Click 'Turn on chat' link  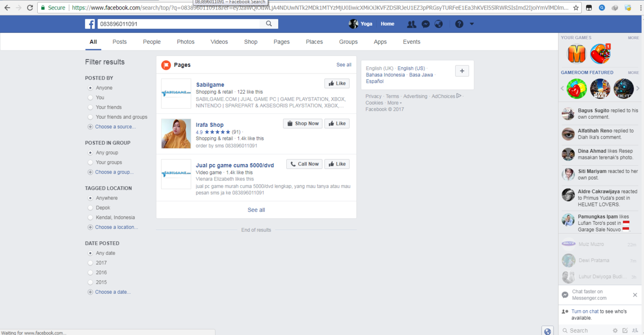point(585,311)
